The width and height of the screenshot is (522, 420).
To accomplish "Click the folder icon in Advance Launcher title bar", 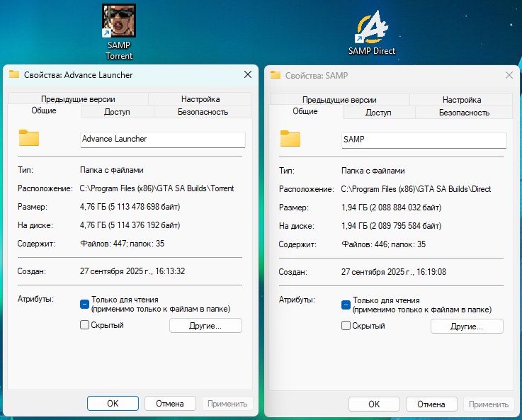I will [14, 74].
